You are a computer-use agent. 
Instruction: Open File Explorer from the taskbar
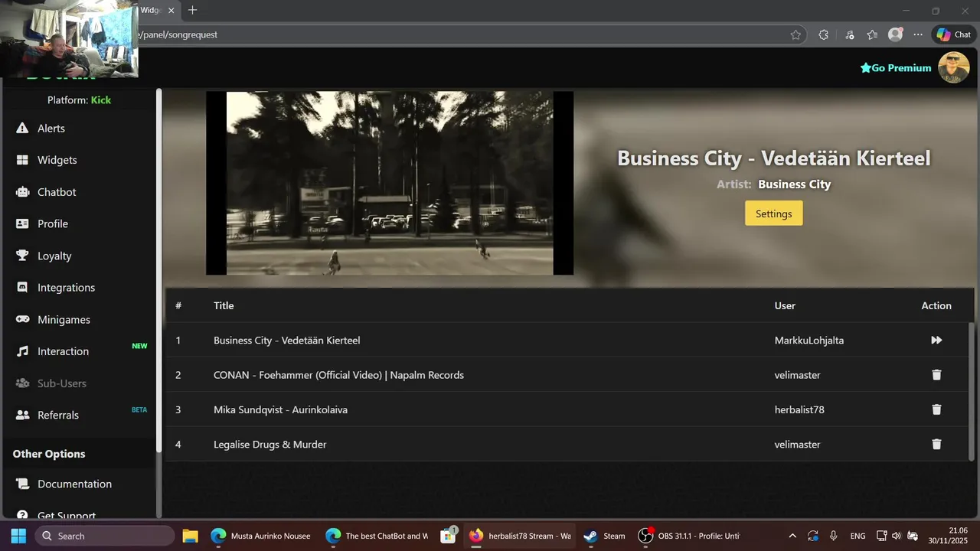point(190,536)
